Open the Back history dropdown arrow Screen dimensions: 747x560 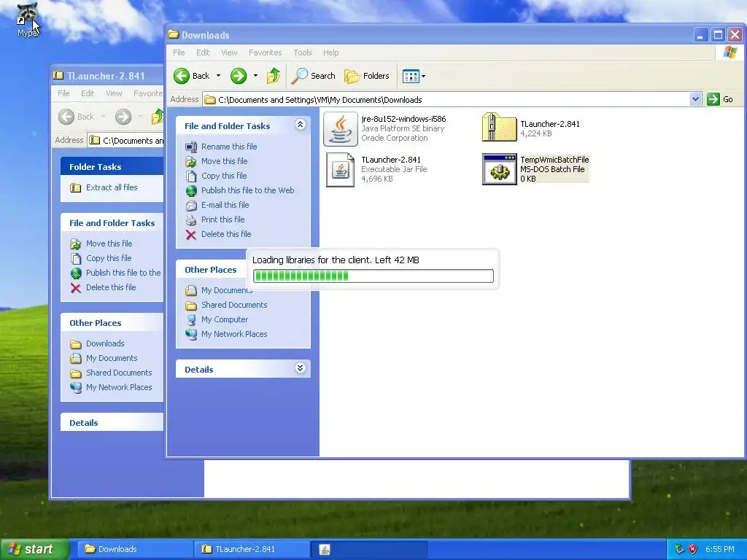pos(218,76)
